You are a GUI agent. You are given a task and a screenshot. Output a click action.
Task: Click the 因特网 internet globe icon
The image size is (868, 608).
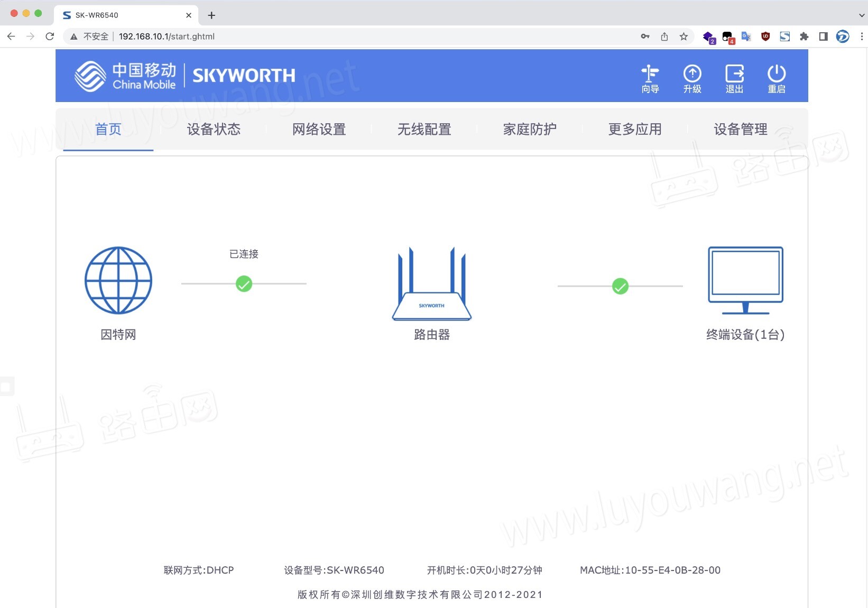coord(118,280)
